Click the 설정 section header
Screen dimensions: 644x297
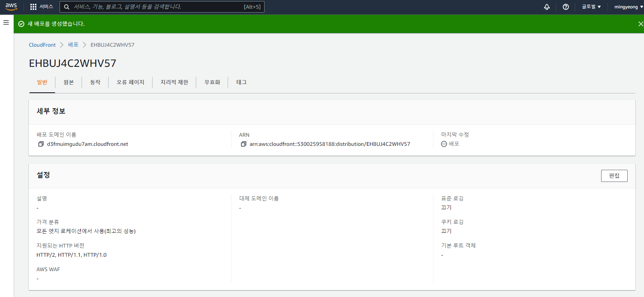pos(43,175)
